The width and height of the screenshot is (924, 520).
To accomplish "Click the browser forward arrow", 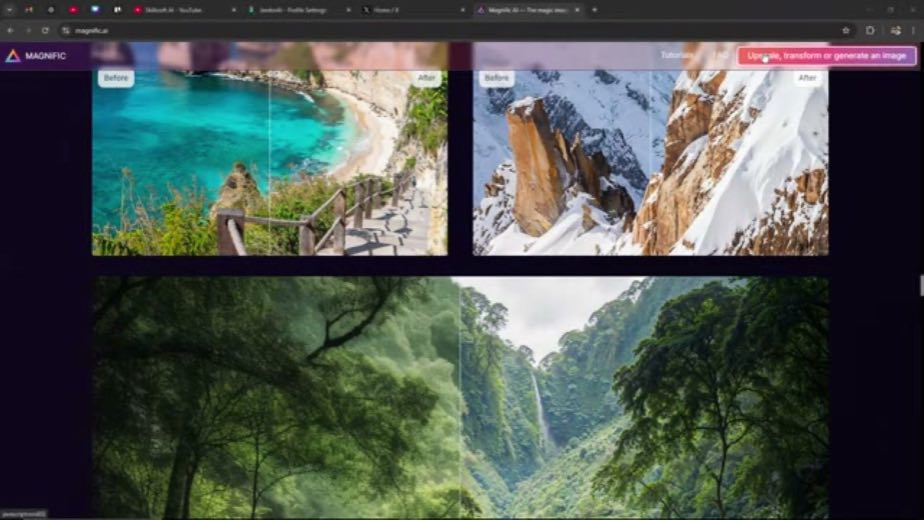I will coord(28,30).
